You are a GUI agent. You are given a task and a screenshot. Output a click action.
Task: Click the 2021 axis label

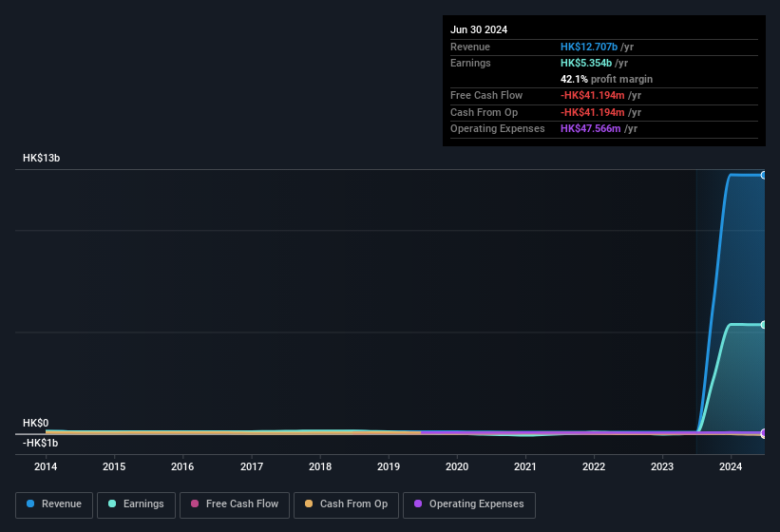pos(525,466)
